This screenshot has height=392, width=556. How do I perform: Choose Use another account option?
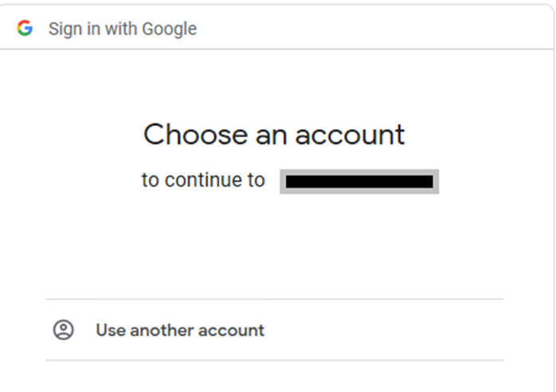[x=275, y=330]
